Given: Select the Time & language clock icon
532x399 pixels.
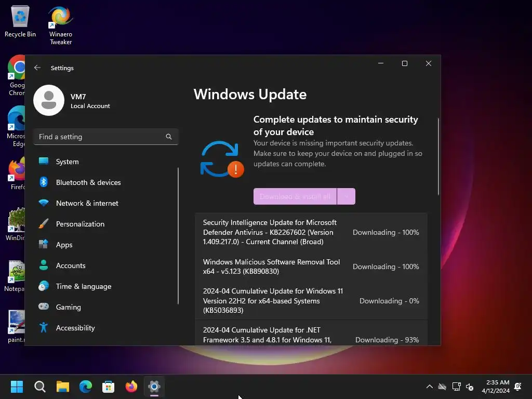Looking at the screenshot, I should pyautogui.click(x=44, y=286).
